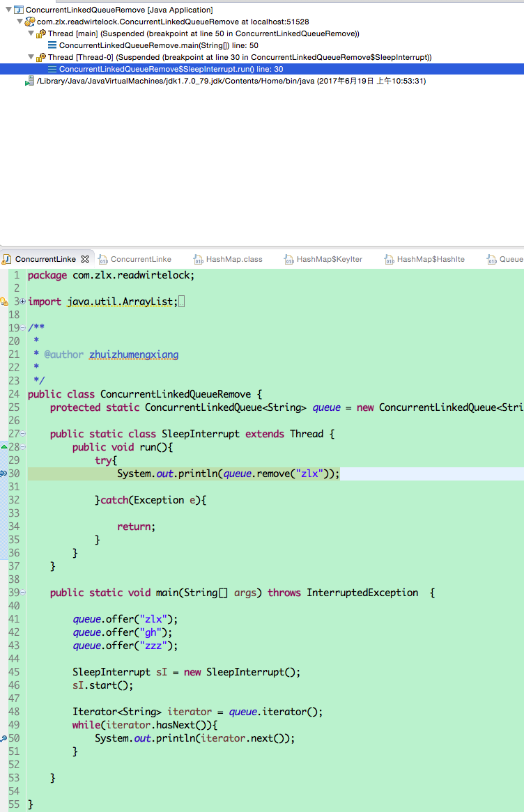Click the debug target icon beside com.zlx.readwirtelock
Image resolution: width=524 pixels, height=812 pixels.
pyautogui.click(x=30, y=22)
